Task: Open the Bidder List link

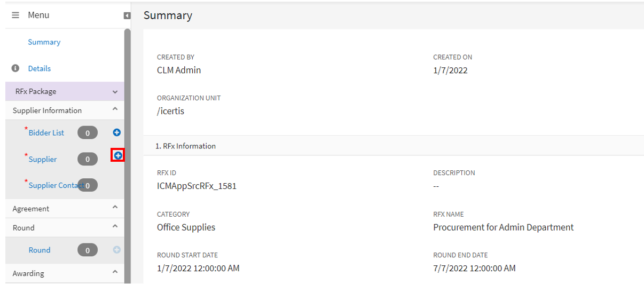Action: click(x=46, y=132)
